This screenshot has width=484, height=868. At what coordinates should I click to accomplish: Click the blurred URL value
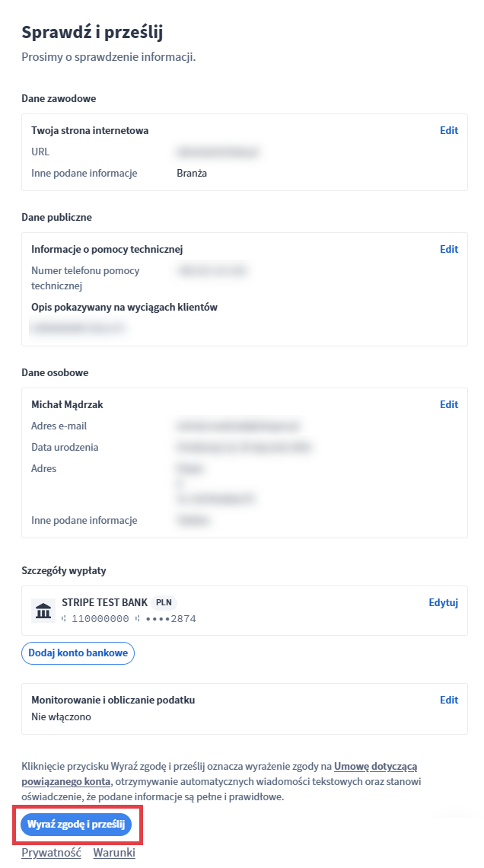pos(218,152)
